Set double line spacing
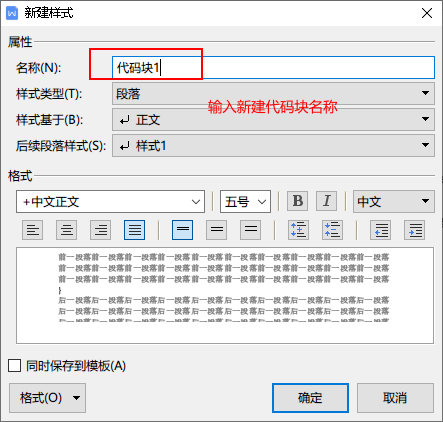This screenshot has width=443, height=422. (x=251, y=230)
